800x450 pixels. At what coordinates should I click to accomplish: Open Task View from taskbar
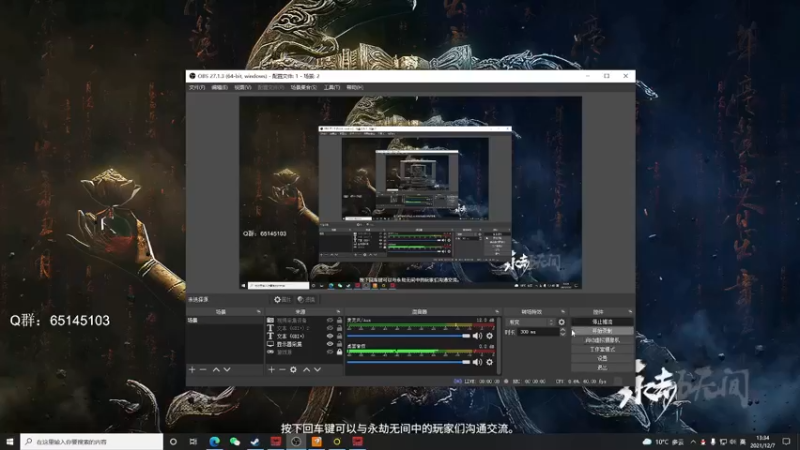coord(193,441)
